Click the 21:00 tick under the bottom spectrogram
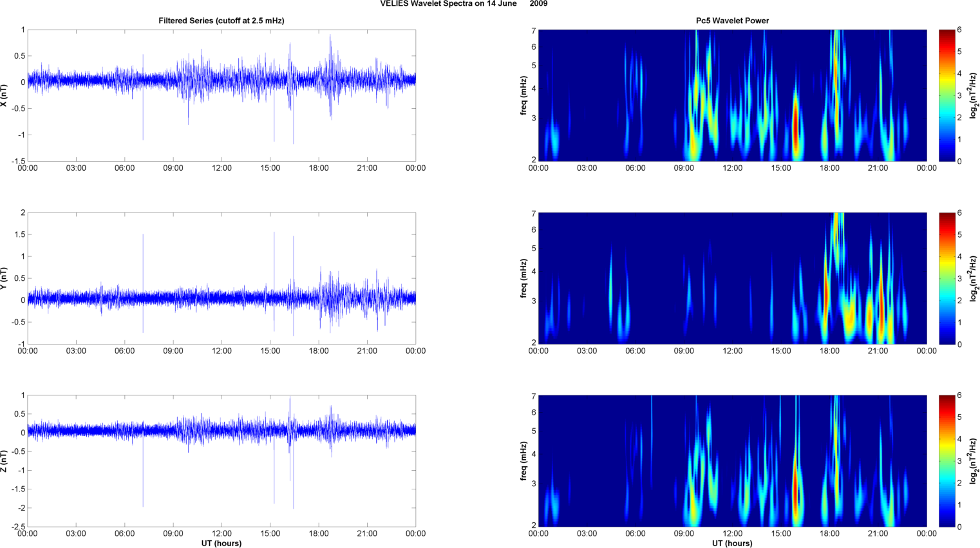The width and height of the screenshot is (980, 548). click(x=878, y=533)
